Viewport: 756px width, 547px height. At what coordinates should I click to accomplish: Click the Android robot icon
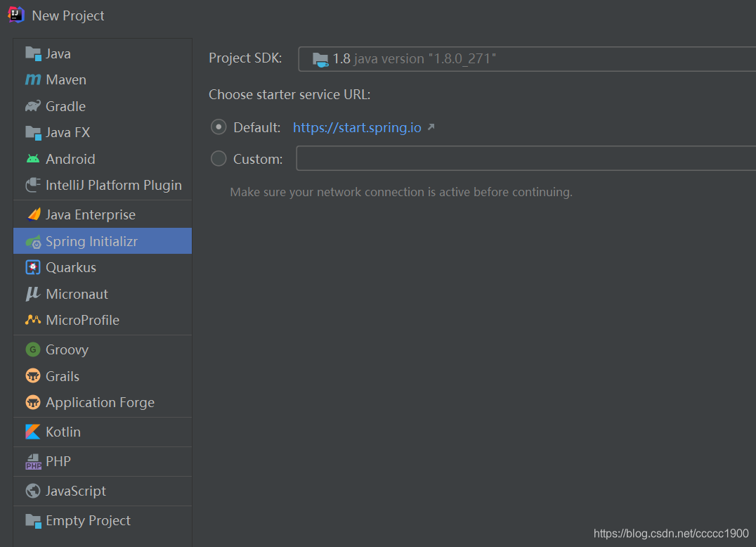tap(33, 159)
